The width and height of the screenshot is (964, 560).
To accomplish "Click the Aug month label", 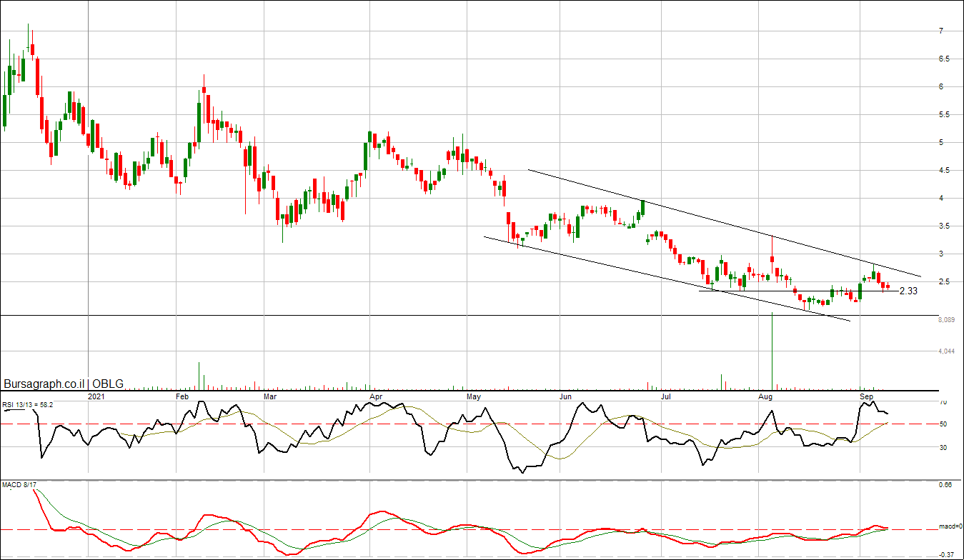I will click(767, 396).
